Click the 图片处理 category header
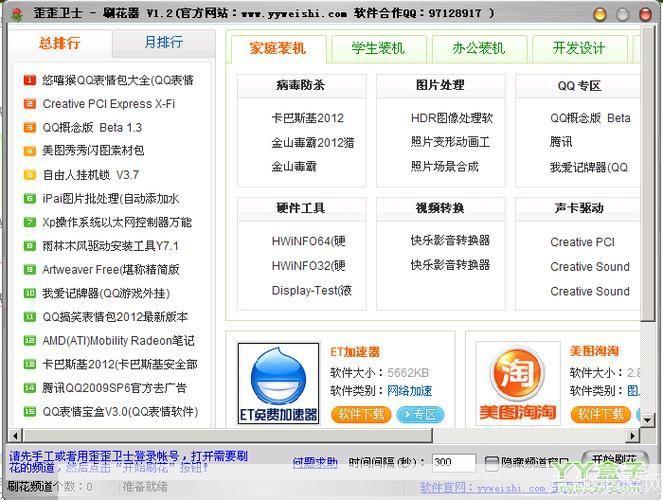 click(440, 85)
